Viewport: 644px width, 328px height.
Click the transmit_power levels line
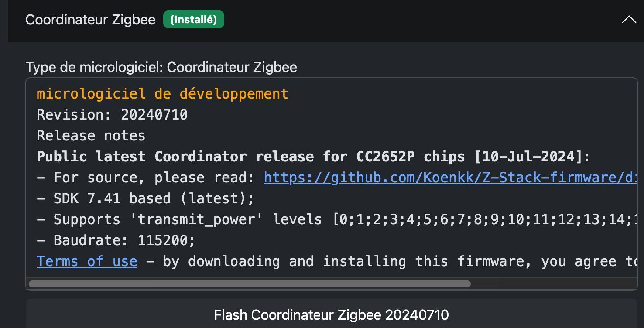337,219
